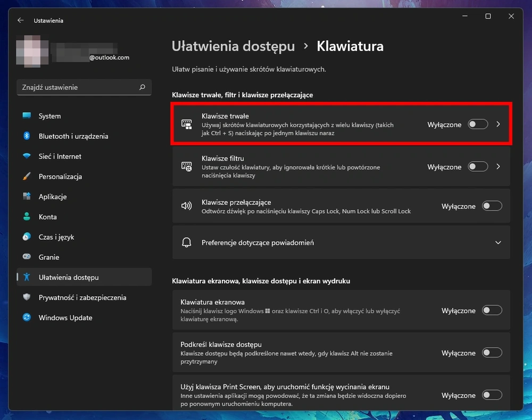Minimize the Ustawienia window
This screenshot has width=532, height=420.
(x=465, y=16)
